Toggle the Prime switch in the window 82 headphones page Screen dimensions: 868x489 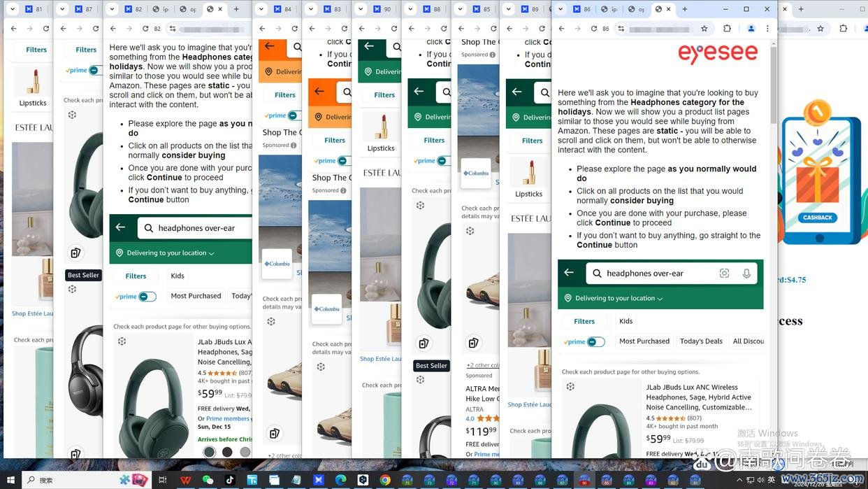(x=147, y=297)
